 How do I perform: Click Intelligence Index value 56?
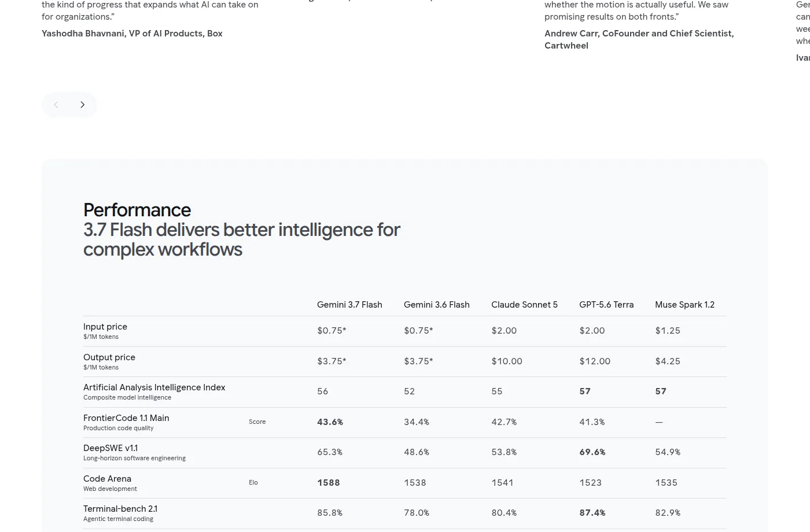coord(323,391)
